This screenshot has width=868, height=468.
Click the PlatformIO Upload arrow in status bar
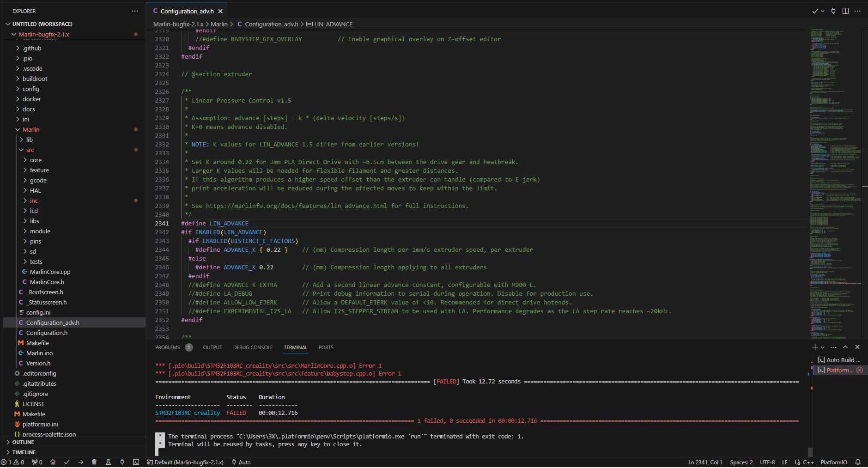80,462
